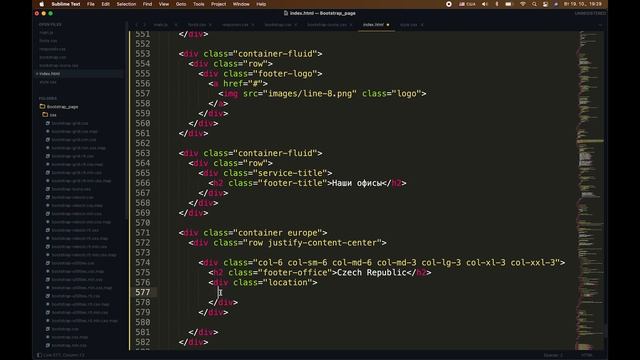Open the Sublime Text application menu
640x360 pixels.
(66, 4)
